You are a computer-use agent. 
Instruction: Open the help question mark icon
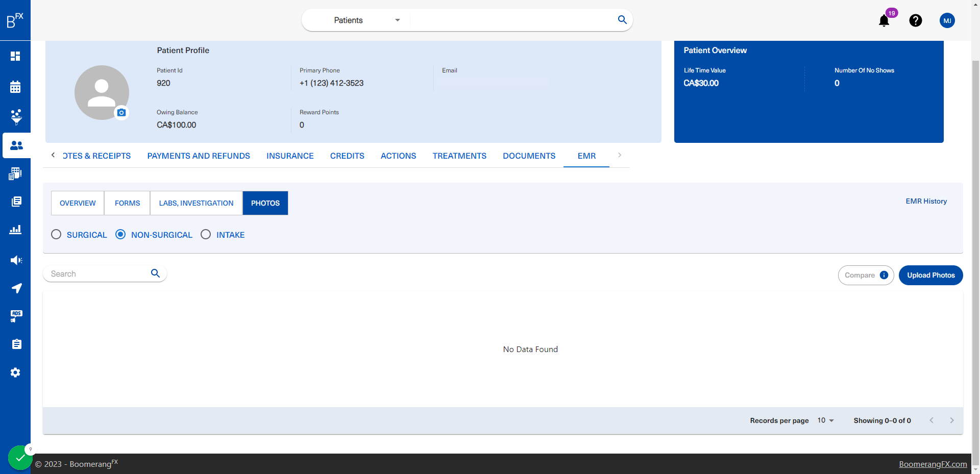click(916, 20)
